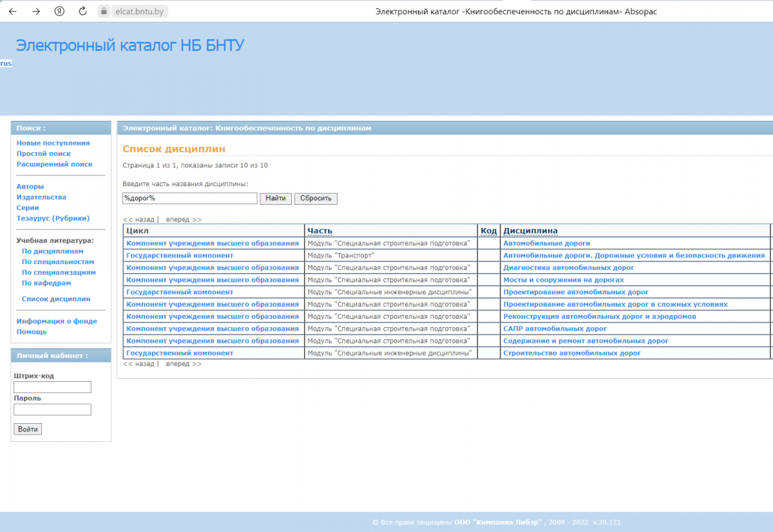Screen dimensions: 773x532
Task: Open Новые поступления in sidebar
Action: (53, 143)
